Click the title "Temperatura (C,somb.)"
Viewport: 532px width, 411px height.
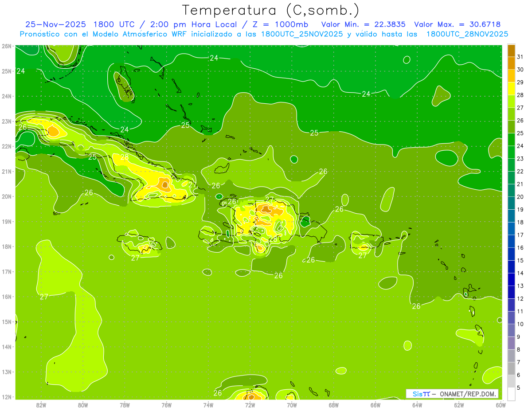[x=271, y=10]
